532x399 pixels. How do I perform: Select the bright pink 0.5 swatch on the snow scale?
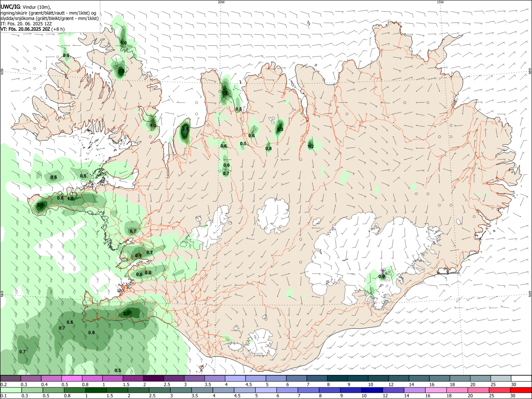coord(71,379)
